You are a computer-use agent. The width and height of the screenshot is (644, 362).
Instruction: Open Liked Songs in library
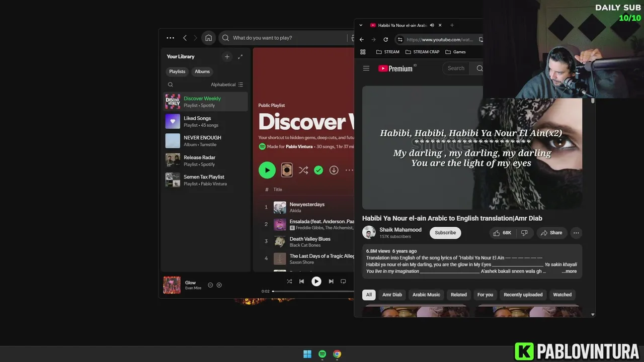[x=206, y=121]
